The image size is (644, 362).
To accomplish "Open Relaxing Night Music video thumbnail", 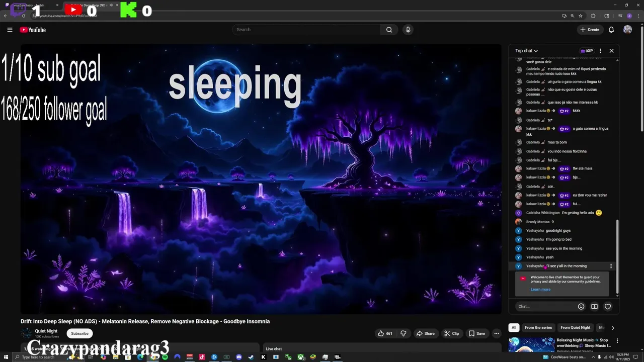I will pos(531,345).
